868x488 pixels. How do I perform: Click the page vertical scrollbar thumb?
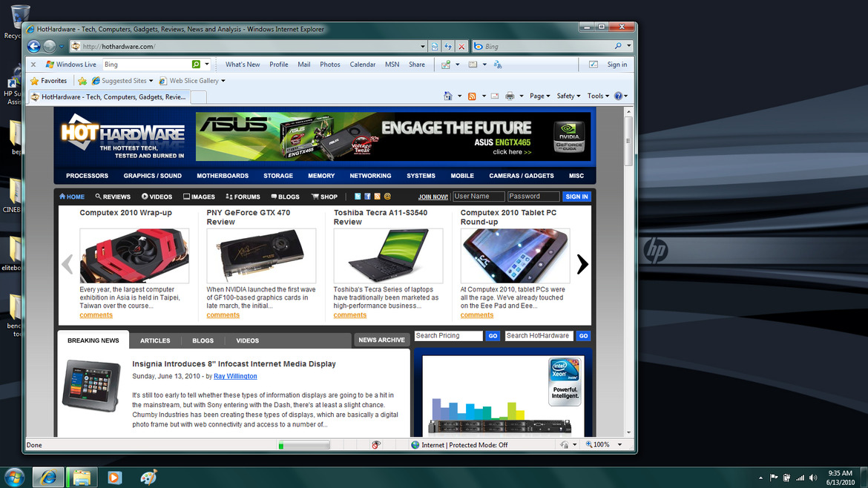point(628,140)
